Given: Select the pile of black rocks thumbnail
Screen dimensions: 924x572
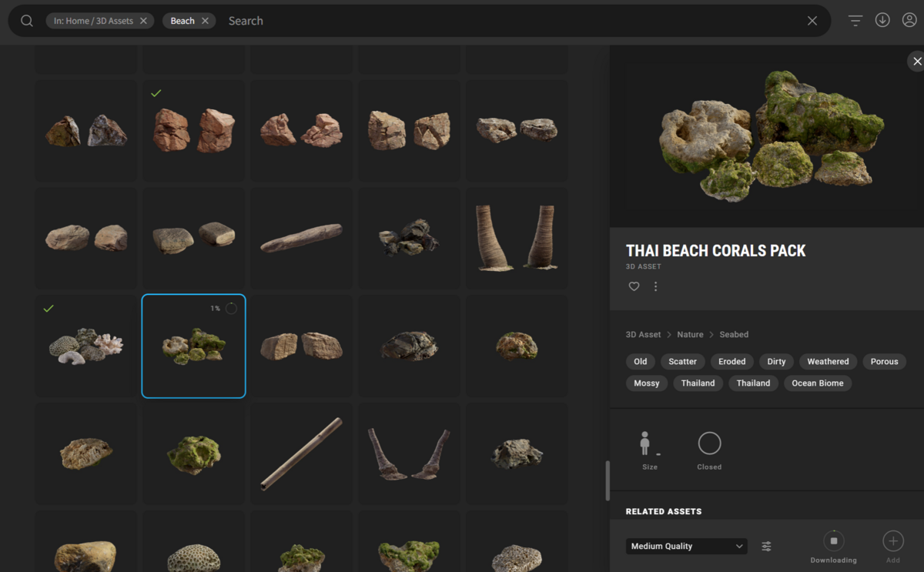Looking at the screenshot, I should (x=409, y=238).
